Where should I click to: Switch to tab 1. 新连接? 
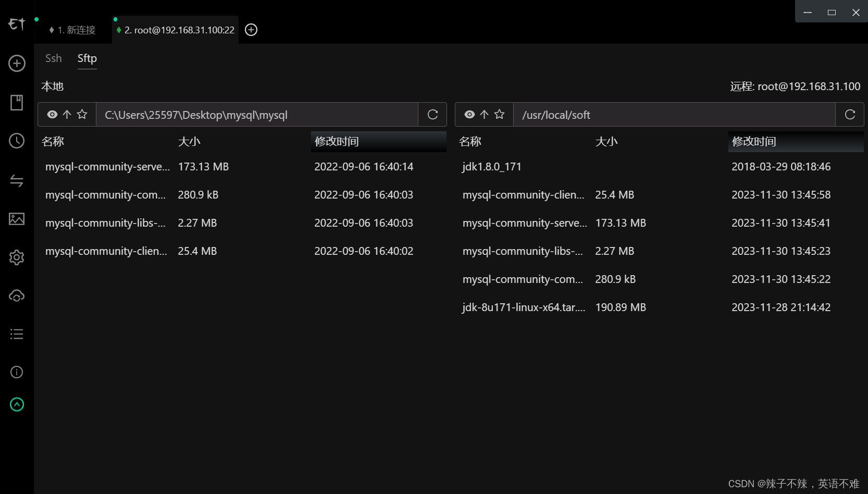[x=73, y=30]
